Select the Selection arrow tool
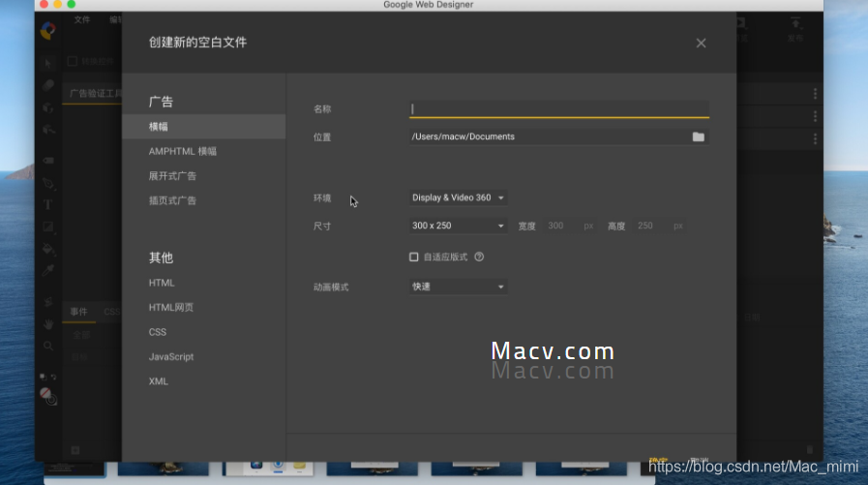The image size is (868, 485). coord(48,63)
